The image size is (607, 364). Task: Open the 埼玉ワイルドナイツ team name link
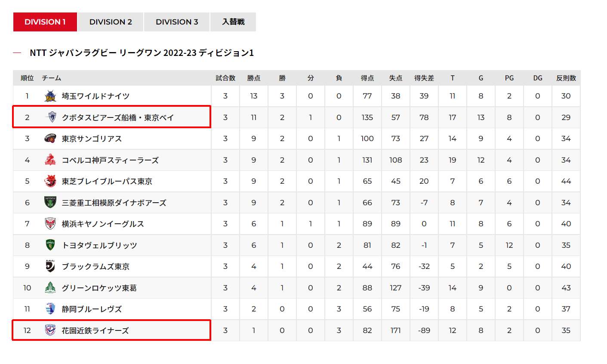pyautogui.click(x=96, y=96)
